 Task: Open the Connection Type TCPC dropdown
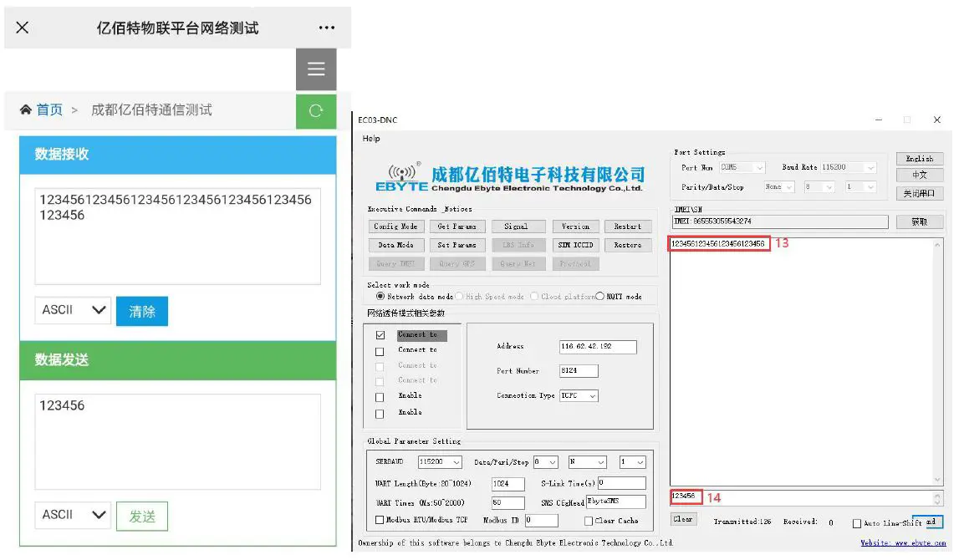click(579, 396)
